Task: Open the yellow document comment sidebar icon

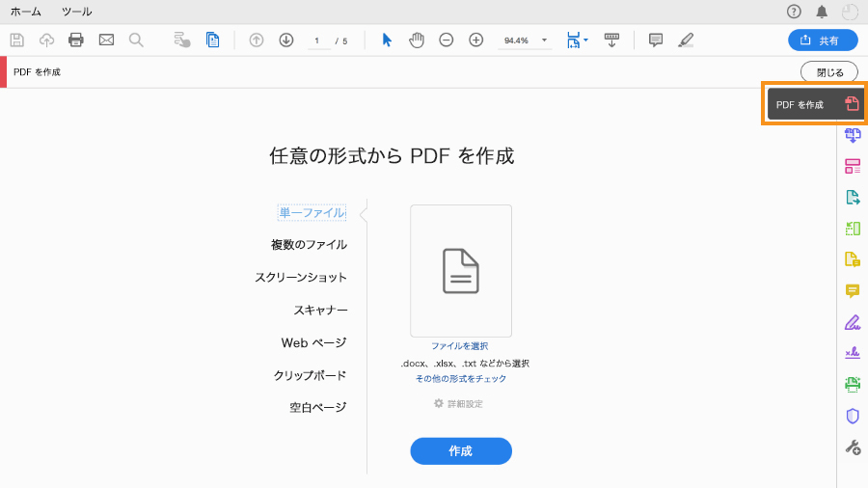Action: (853, 258)
